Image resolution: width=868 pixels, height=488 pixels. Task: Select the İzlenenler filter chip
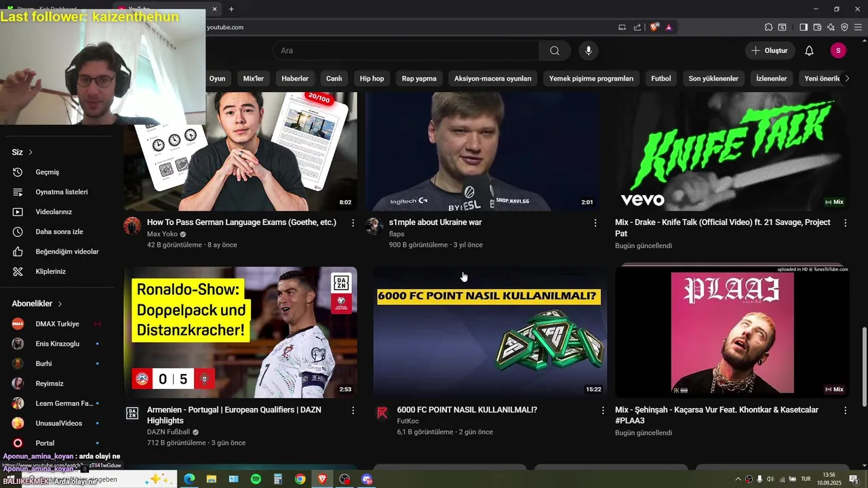pyautogui.click(x=772, y=79)
